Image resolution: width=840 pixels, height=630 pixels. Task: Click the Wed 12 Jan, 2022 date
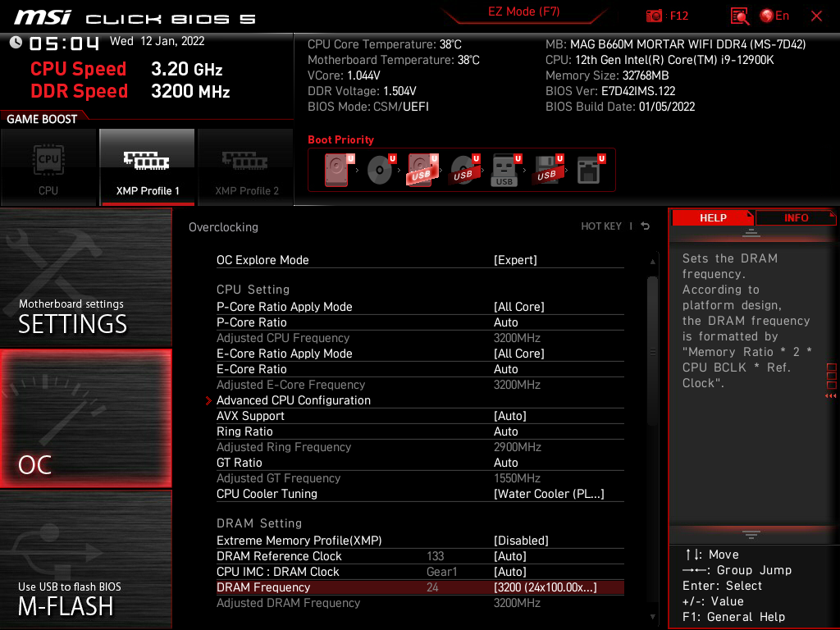157,41
